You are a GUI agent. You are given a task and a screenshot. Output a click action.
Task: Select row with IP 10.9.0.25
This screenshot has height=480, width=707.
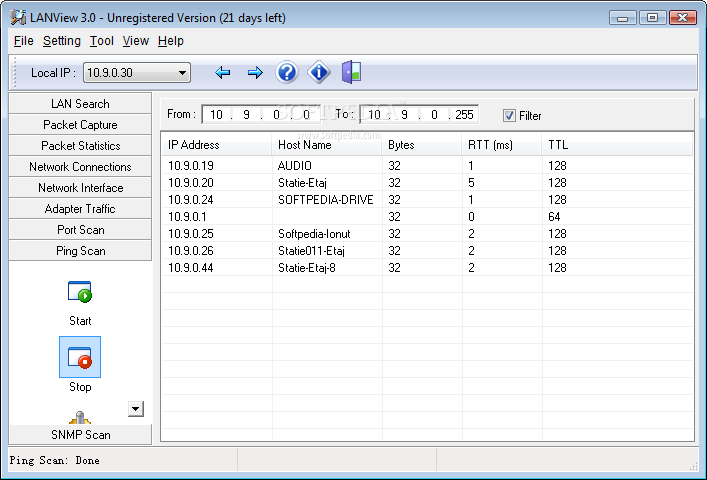[x=427, y=234]
